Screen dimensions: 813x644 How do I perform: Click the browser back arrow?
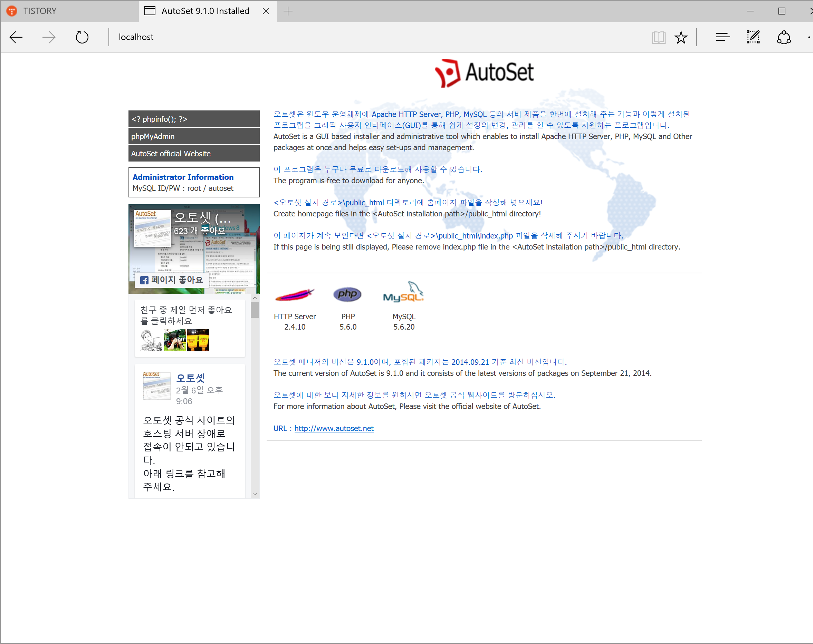pos(16,37)
